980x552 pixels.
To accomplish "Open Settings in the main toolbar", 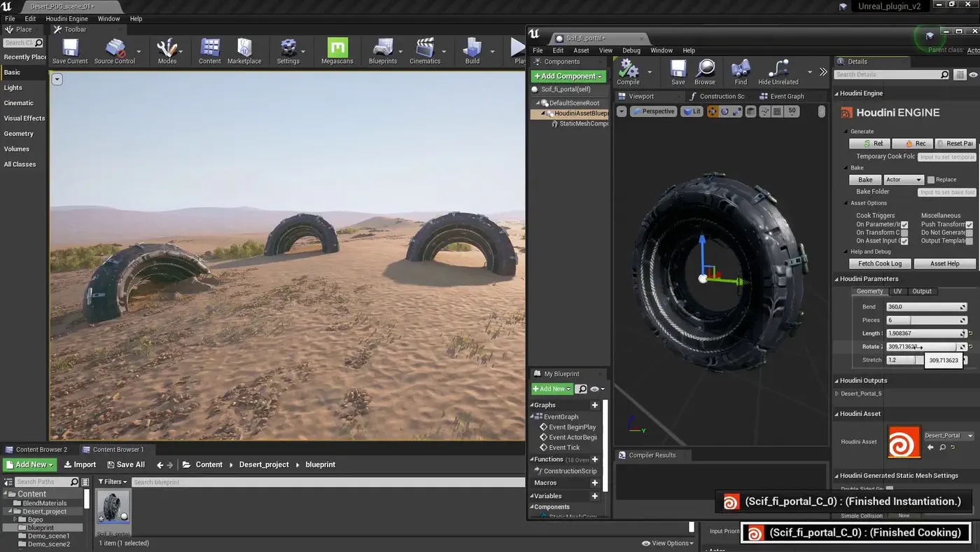I will click(288, 51).
